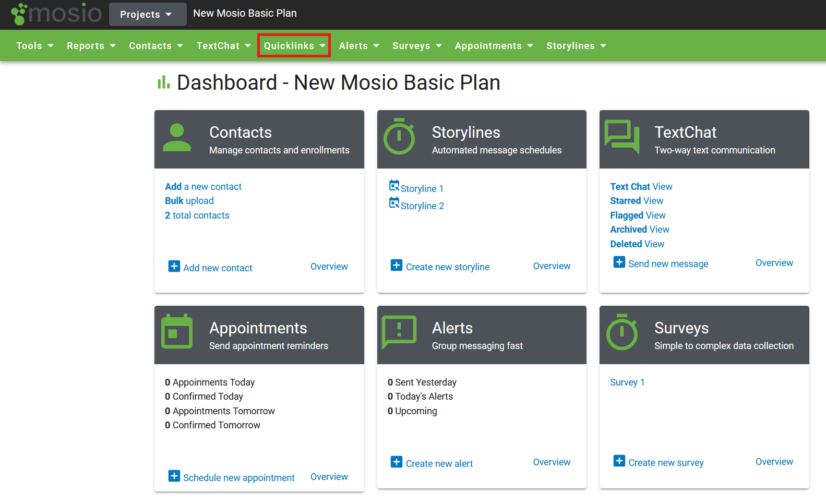Click the calendar icon next to Storyline 1
The image size is (826, 504).
[394, 186]
